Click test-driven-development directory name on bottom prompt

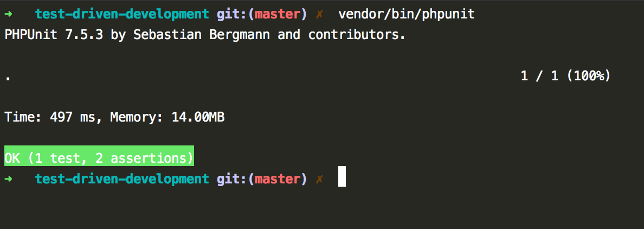122,179
